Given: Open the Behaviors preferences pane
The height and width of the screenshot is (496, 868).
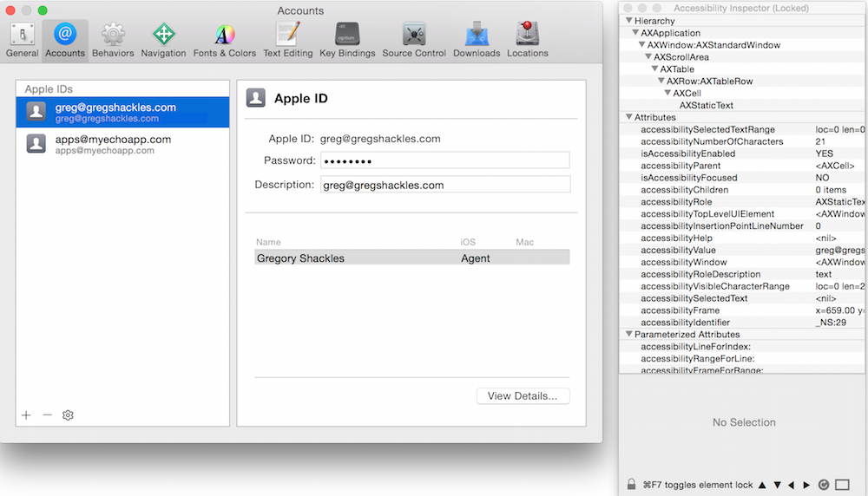Looking at the screenshot, I should click(x=113, y=41).
